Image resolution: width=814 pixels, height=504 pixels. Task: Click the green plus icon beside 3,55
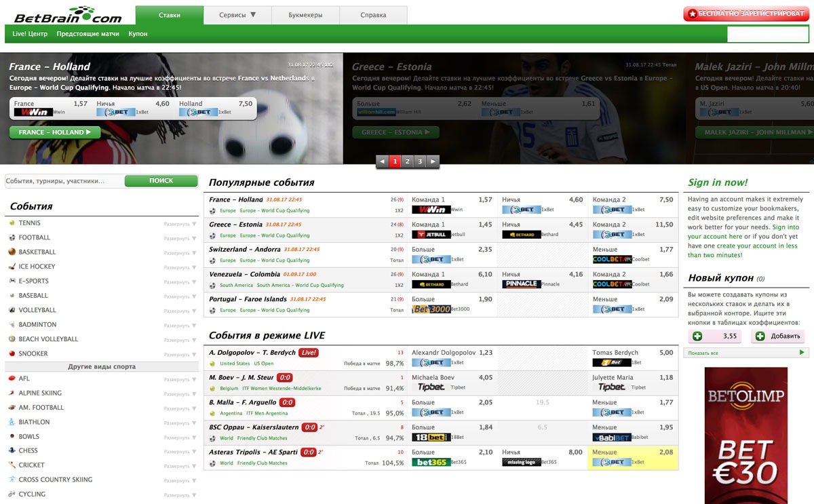[x=697, y=336]
